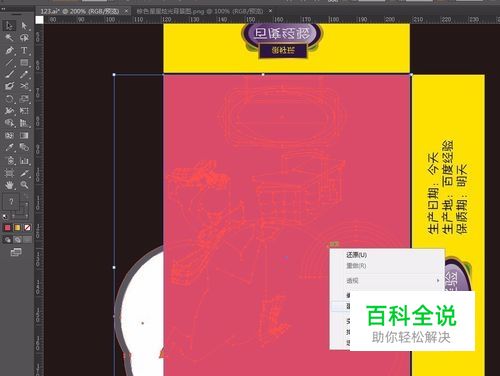
Task: Click the vertical text 保质期: 明天
Action: (462, 198)
